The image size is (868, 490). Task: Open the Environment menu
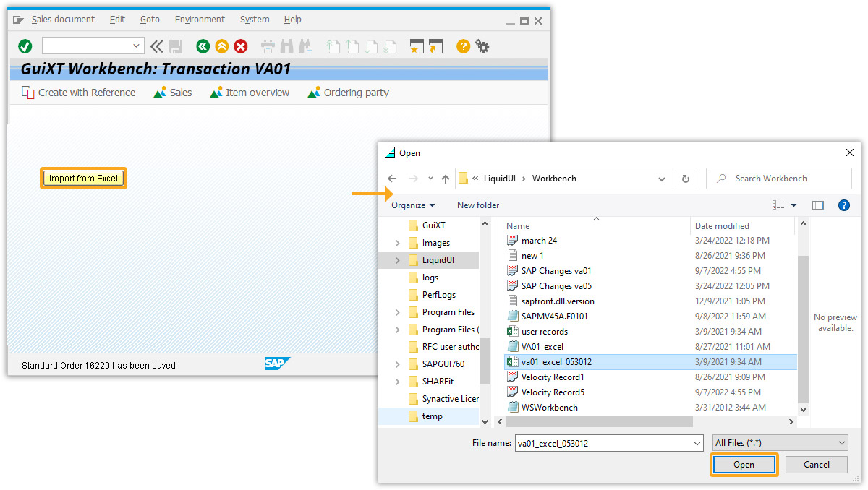pyautogui.click(x=200, y=20)
